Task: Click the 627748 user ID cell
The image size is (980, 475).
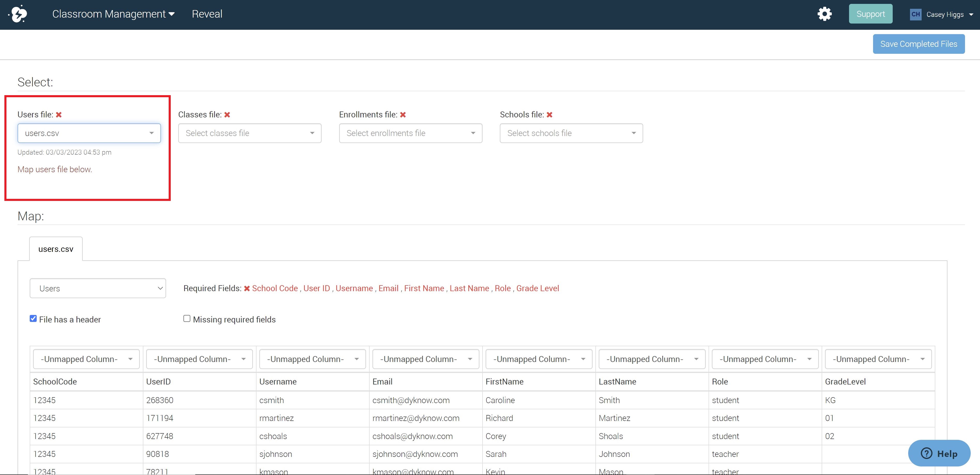Action: pyautogui.click(x=199, y=436)
